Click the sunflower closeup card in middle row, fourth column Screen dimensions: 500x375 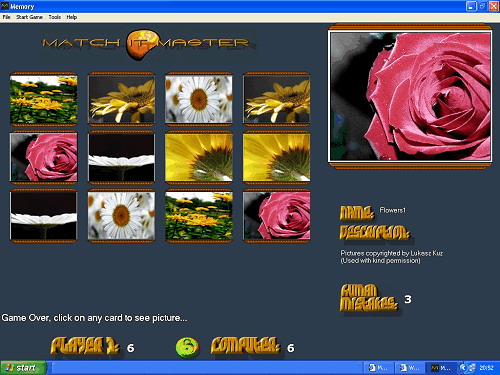pyautogui.click(x=277, y=157)
